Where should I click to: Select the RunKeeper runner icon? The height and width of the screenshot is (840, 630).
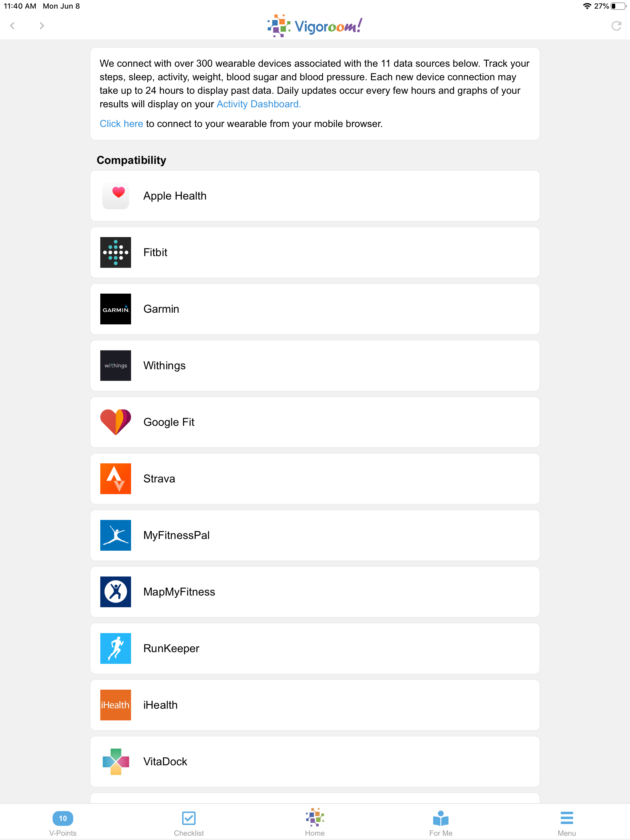click(x=116, y=648)
